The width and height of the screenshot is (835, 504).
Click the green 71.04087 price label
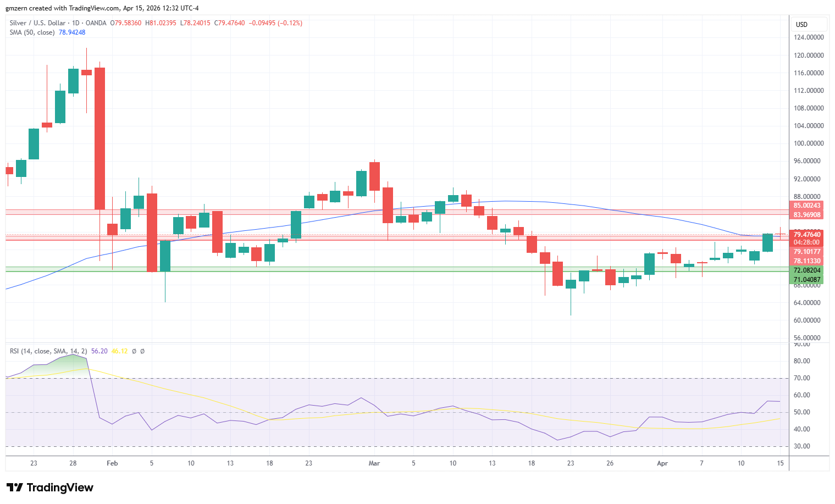[807, 280]
